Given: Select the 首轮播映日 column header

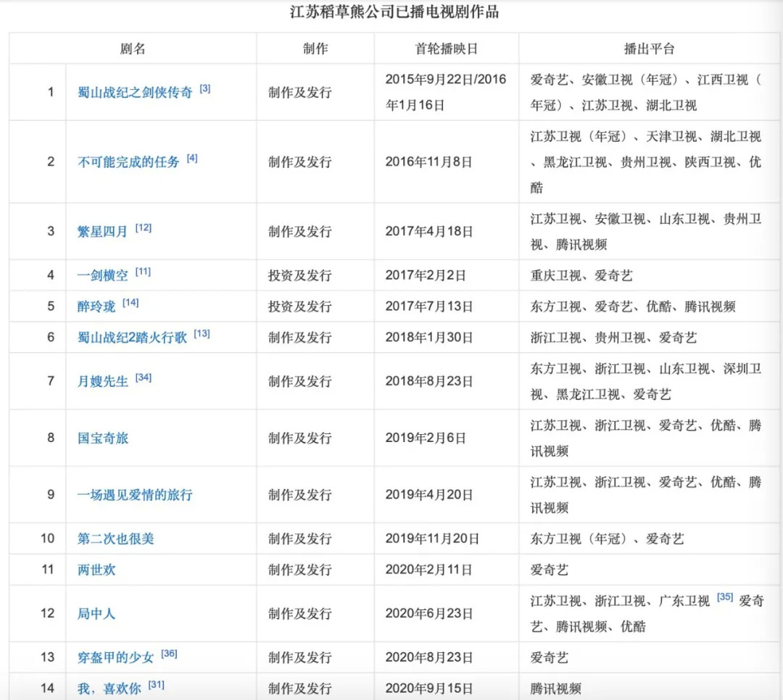Looking at the screenshot, I should [447, 49].
